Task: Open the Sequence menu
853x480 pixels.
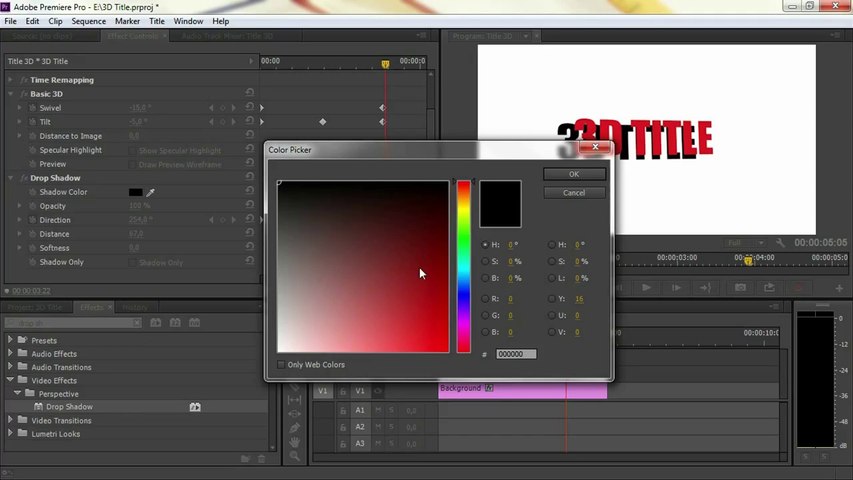Action: [89, 21]
